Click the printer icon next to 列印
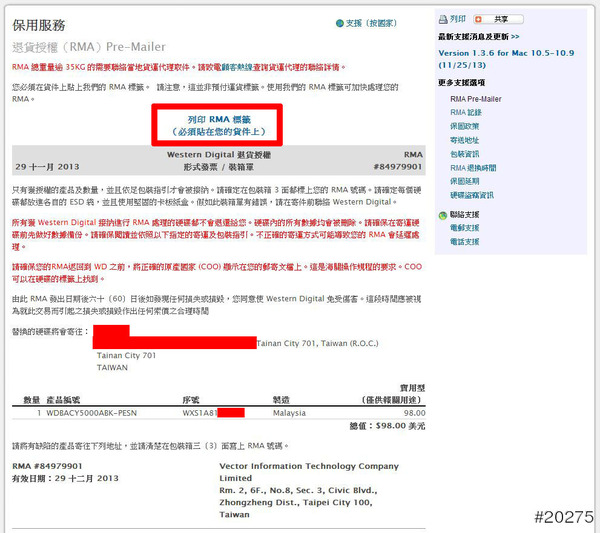The width and height of the screenshot is (600, 533). pyautogui.click(x=443, y=19)
